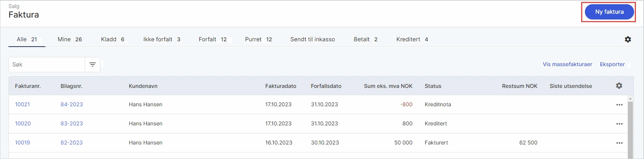644x159 pixels.
Task: Select the Alle tab
Action: pyautogui.click(x=27, y=39)
